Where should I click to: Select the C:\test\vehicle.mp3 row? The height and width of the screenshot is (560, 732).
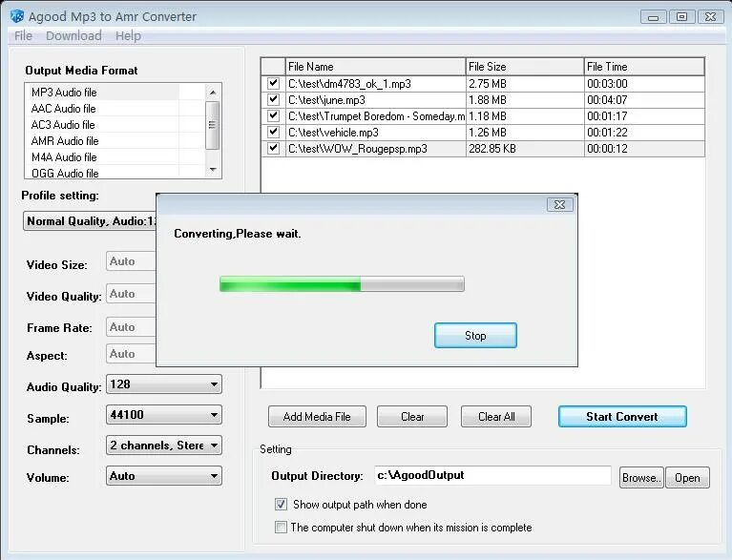click(x=483, y=132)
